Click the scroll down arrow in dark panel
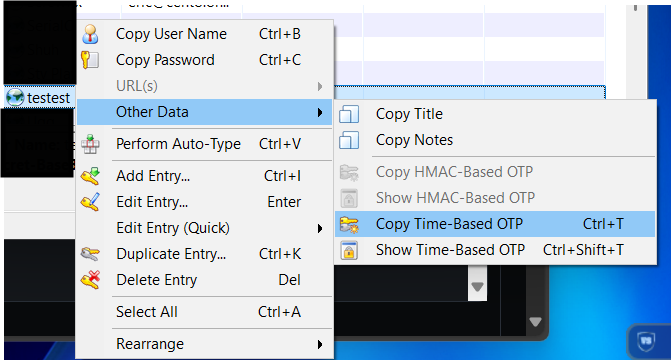 point(535,321)
